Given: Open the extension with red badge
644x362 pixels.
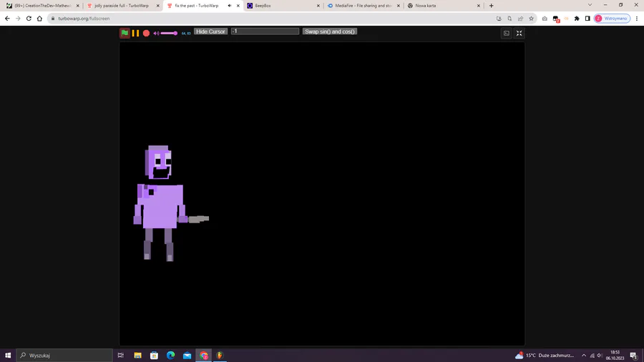Looking at the screenshot, I should (556, 19).
